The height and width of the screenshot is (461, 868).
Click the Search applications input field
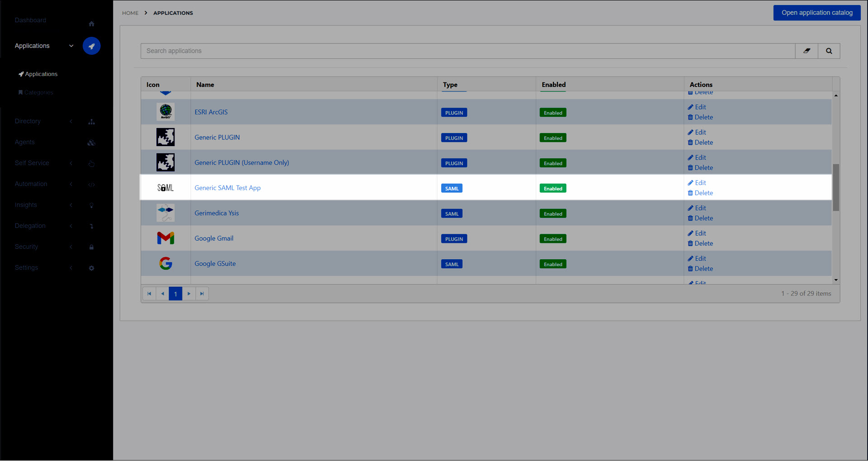(468, 51)
